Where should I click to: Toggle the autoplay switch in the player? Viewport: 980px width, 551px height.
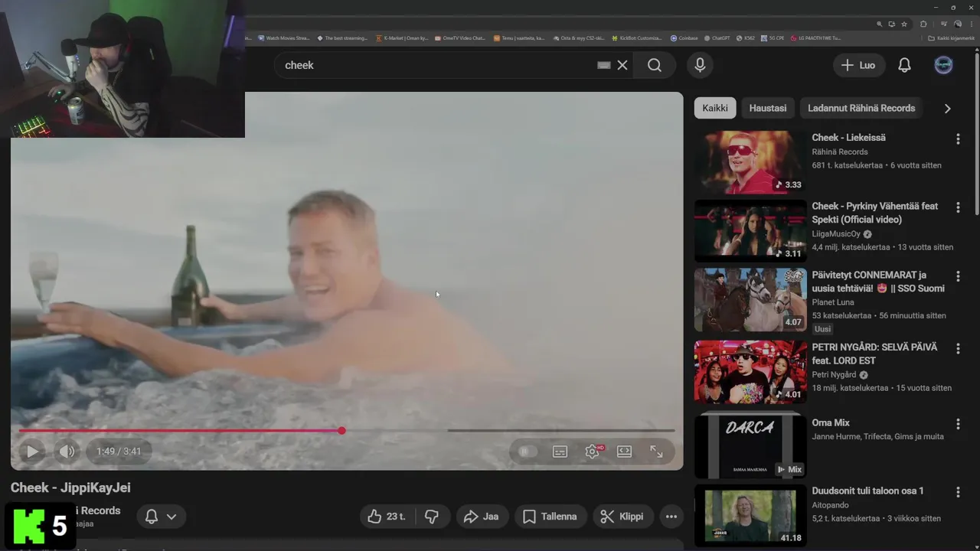click(x=526, y=452)
